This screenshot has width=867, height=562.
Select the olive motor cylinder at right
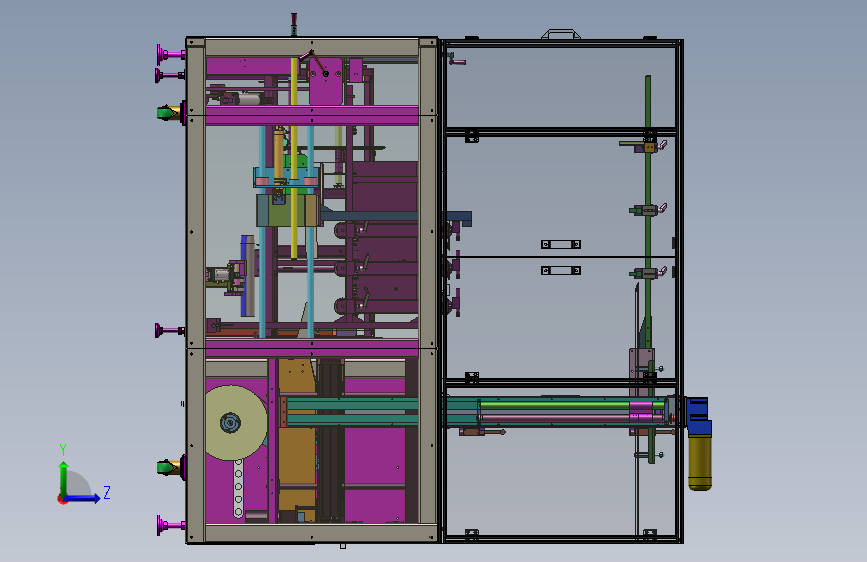point(700,462)
